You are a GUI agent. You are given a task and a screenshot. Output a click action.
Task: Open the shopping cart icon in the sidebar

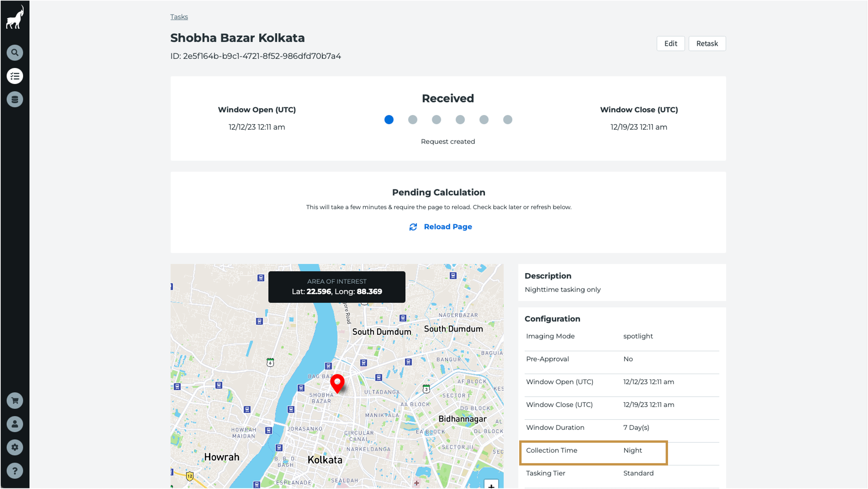click(x=15, y=401)
